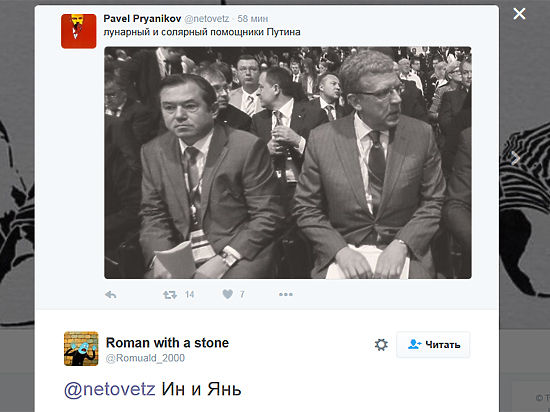The height and width of the screenshot is (412, 550).
Task: Reply to Pavel Pryanikov's tweet
Action: (x=111, y=295)
